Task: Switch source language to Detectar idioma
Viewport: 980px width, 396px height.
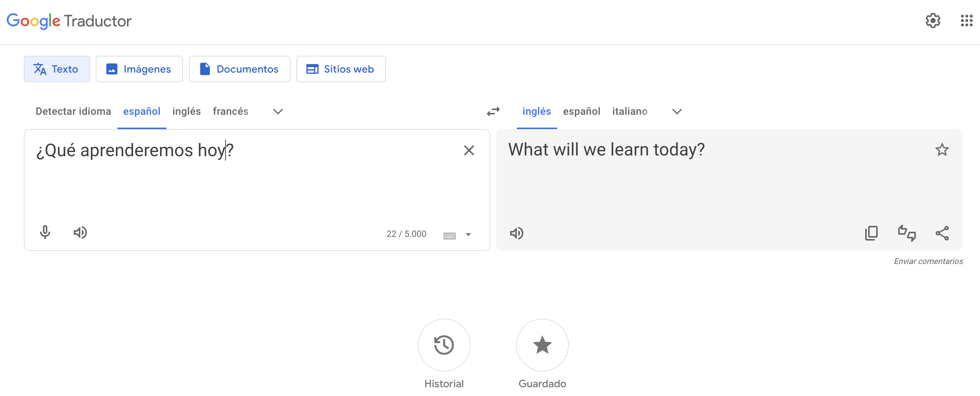Action: pyautogui.click(x=73, y=111)
